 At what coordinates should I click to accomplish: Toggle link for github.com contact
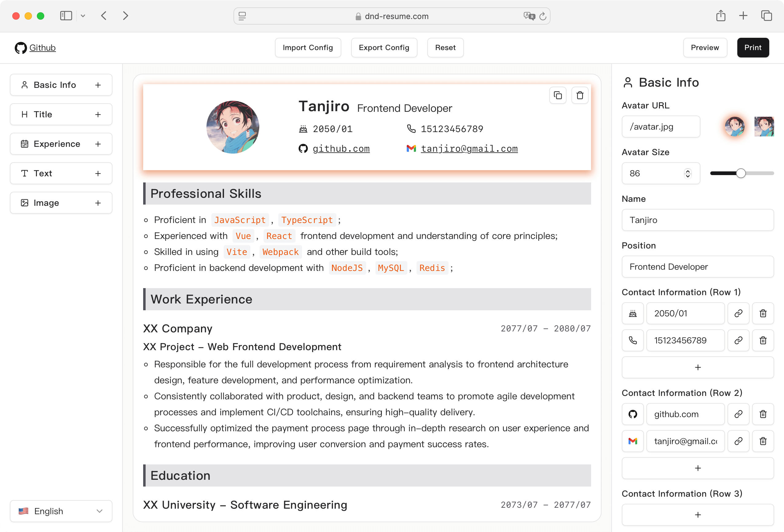(x=738, y=414)
